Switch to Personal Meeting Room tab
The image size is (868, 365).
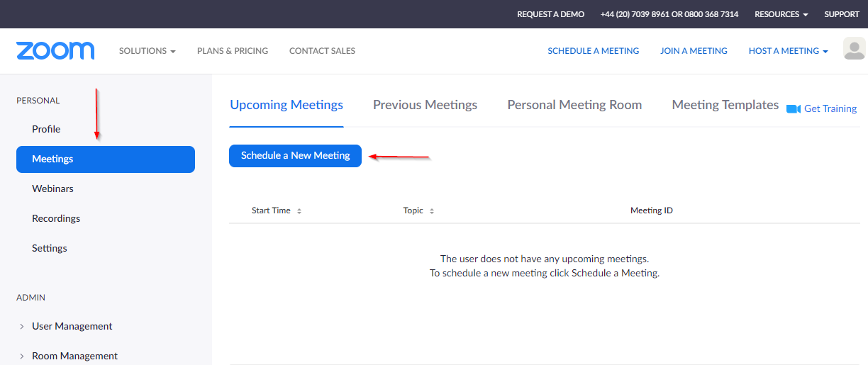point(574,105)
